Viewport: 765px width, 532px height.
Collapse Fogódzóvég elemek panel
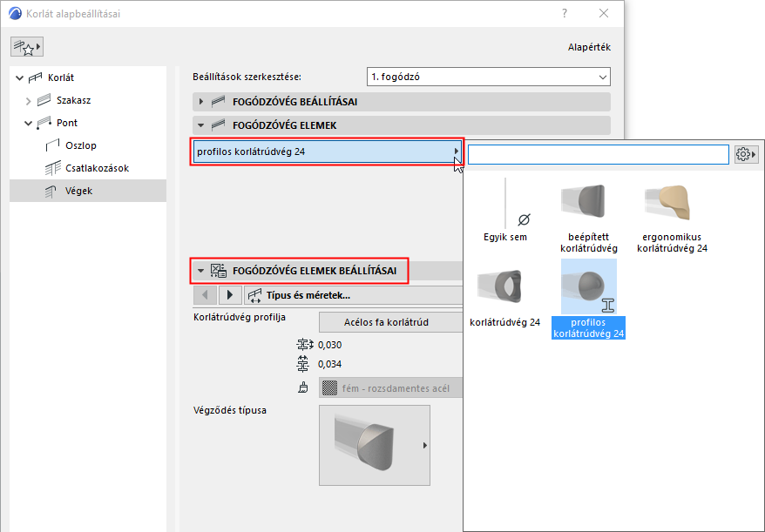coord(201,125)
